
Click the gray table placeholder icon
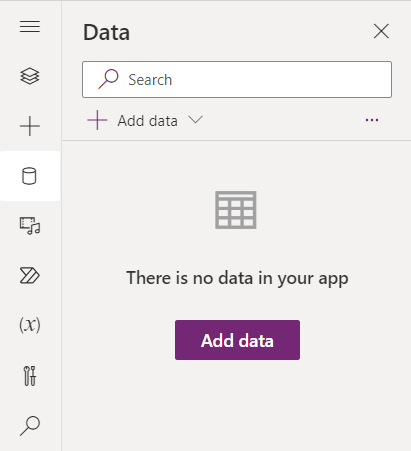[x=236, y=210]
